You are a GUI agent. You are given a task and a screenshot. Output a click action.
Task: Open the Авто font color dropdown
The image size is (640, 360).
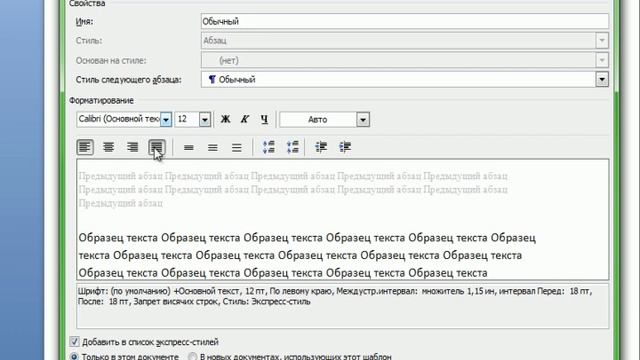[x=363, y=120]
